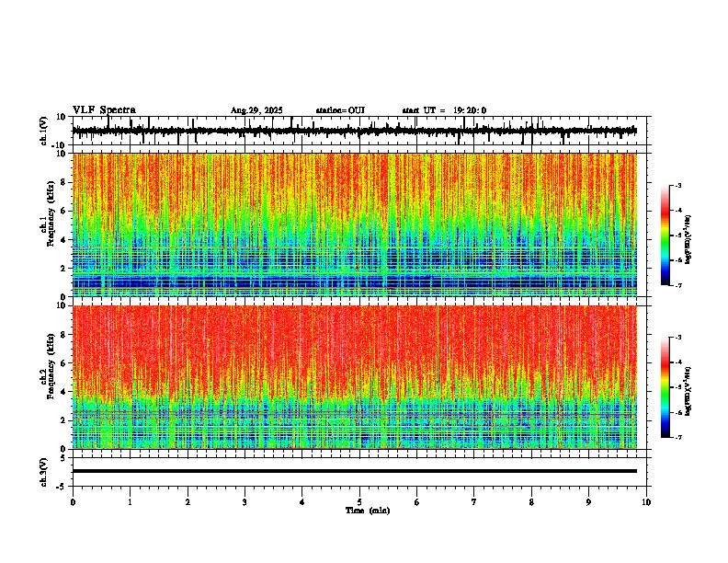Click the ch.2 spectrogram color scale bar
The image size is (728, 563).
pos(665,387)
